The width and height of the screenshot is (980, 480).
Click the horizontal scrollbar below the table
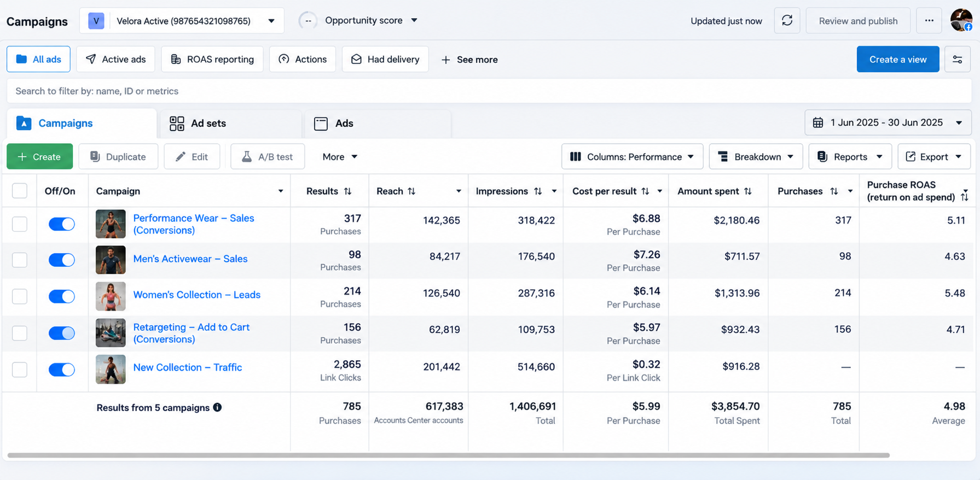coord(449,455)
